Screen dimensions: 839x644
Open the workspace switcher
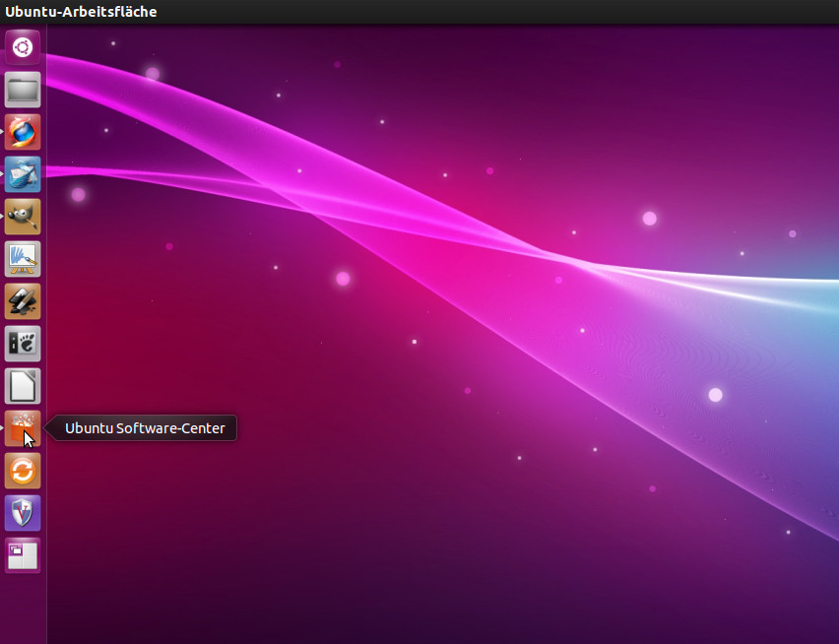pyautogui.click(x=23, y=555)
